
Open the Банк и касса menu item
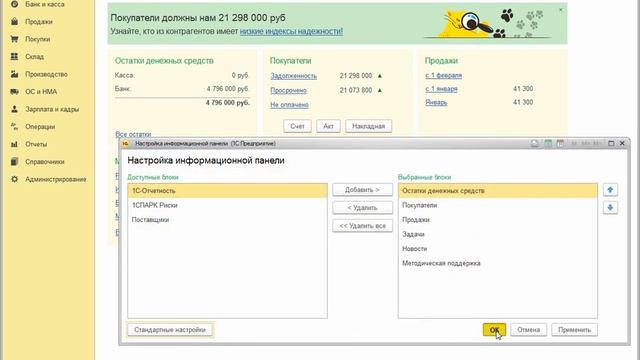(45, 4)
